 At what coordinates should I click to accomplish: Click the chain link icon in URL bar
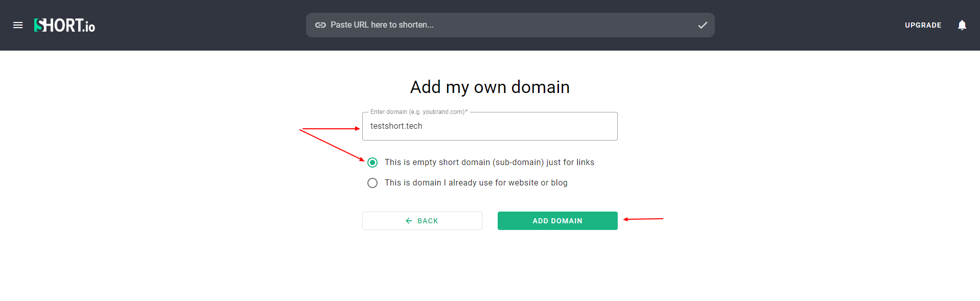(320, 25)
